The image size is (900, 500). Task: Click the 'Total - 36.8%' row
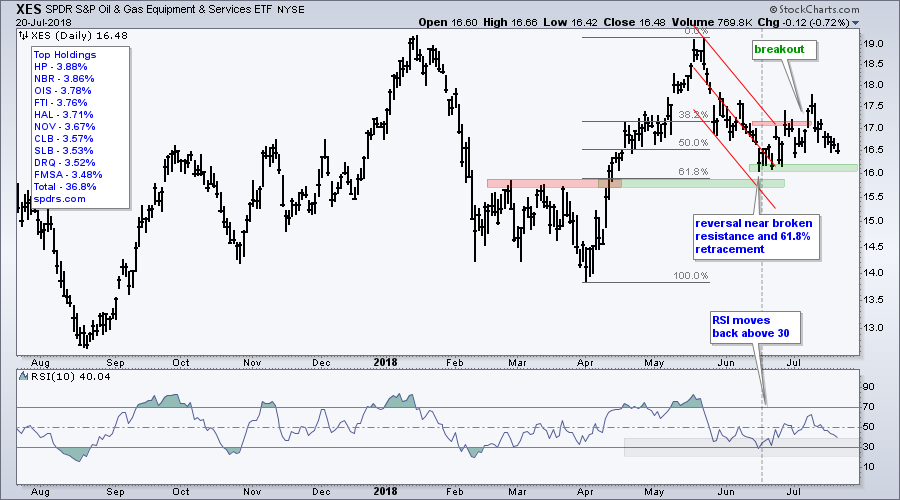(65, 187)
